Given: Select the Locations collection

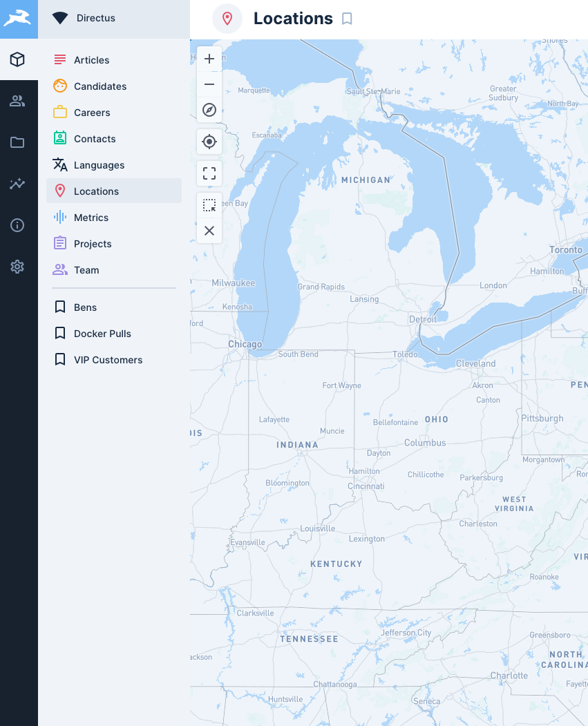Looking at the screenshot, I should (114, 191).
